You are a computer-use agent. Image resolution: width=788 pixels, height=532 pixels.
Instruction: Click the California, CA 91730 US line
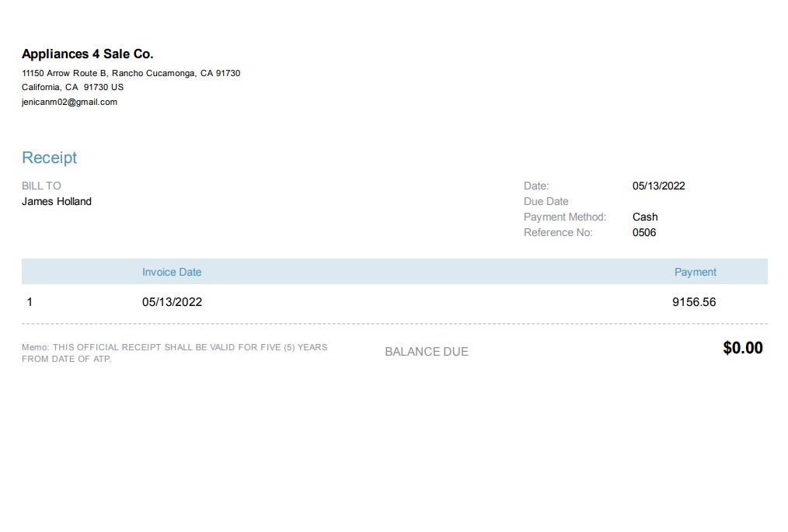tap(72, 88)
